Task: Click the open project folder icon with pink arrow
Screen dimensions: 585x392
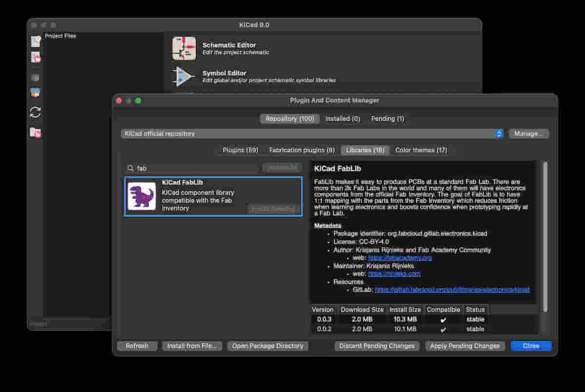Action: click(x=35, y=132)
